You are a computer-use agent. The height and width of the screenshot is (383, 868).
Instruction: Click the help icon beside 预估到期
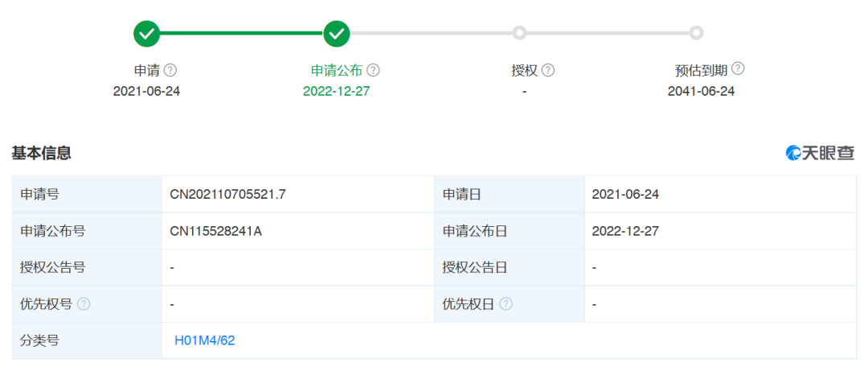pyautogui.click(x=738, y=68)
